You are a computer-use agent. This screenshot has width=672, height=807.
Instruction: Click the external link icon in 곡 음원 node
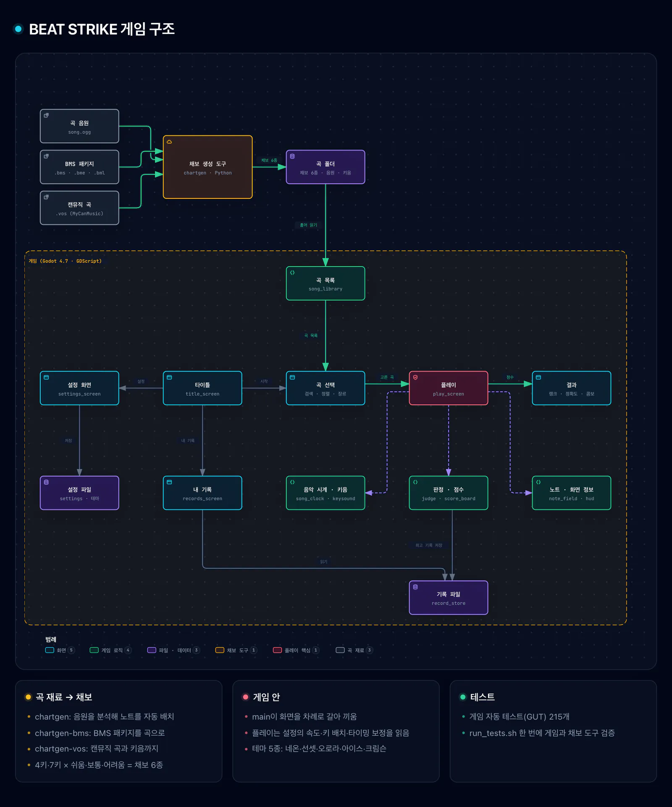[x=46, y=115]
